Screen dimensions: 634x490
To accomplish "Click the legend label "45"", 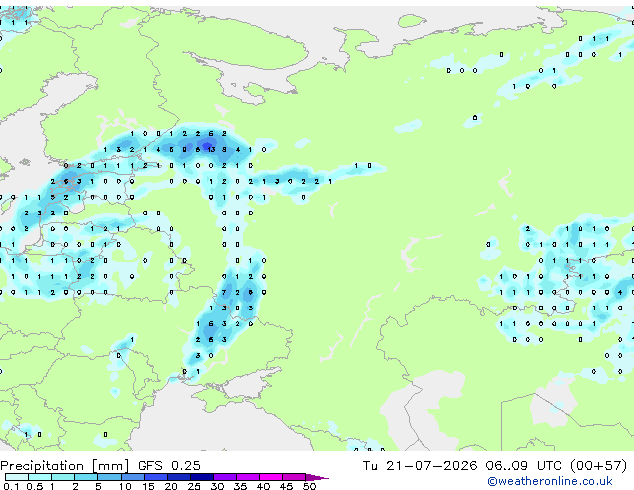I will pyautogui.click(x=286, y=486).
